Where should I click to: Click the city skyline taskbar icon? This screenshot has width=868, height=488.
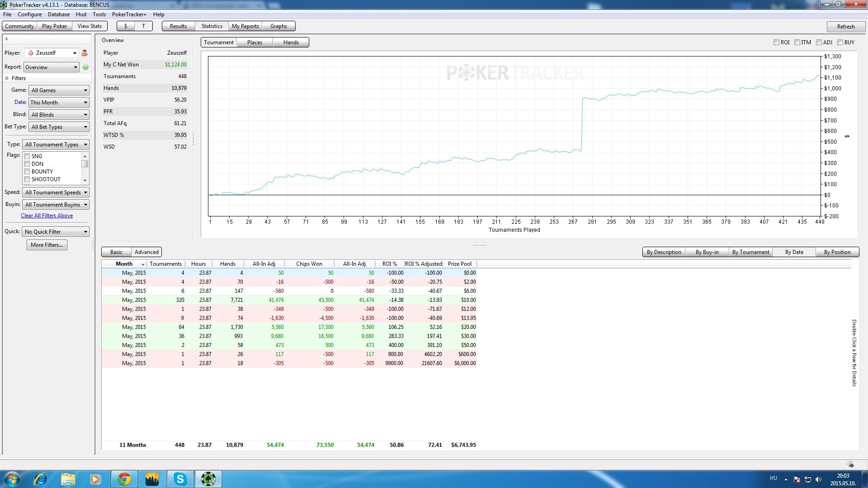tap(152, 479)
